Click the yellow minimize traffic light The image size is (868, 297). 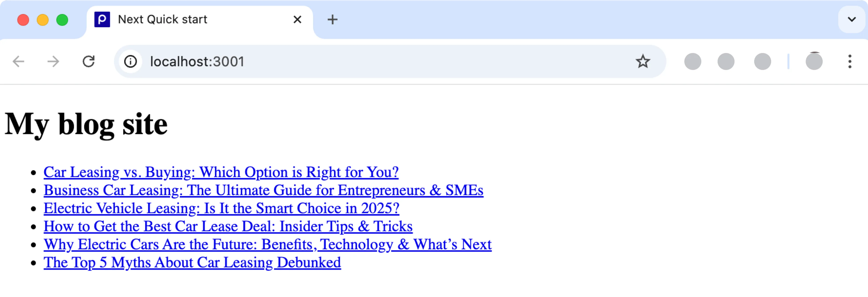coord(42,20)
